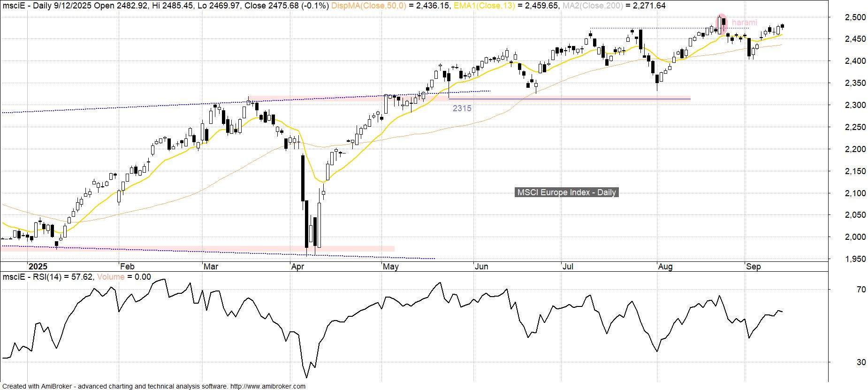Click the 2025 year marker on time axis

[x=38, y=267]
